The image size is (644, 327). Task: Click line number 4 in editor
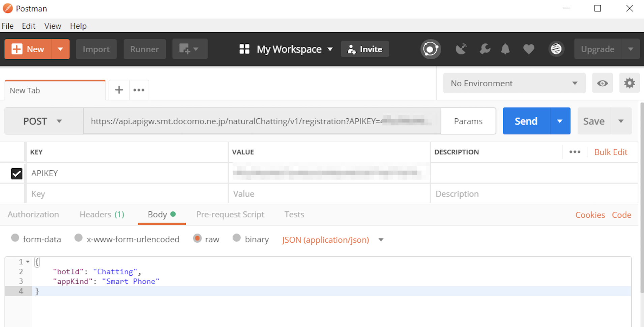pyautogui.click(x=21, y=291)
